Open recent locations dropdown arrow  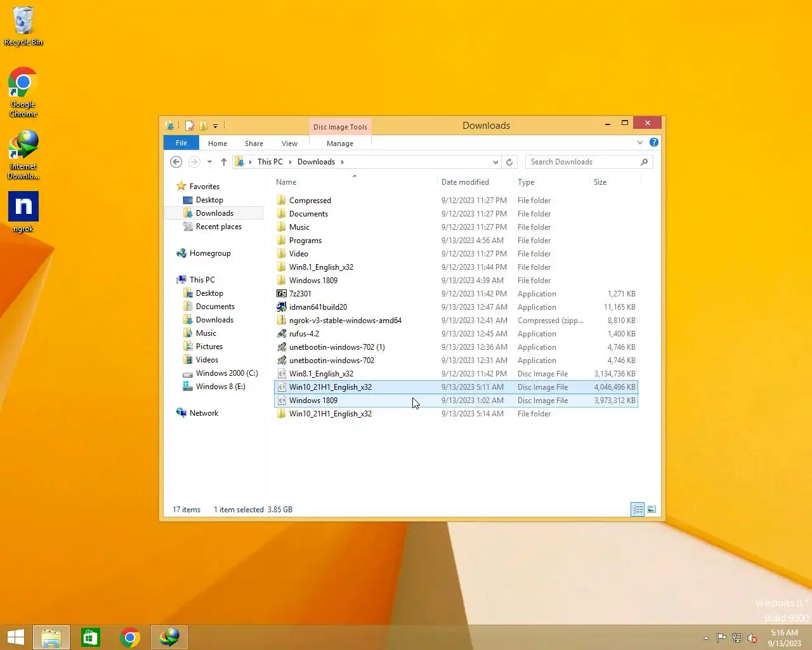209,162
